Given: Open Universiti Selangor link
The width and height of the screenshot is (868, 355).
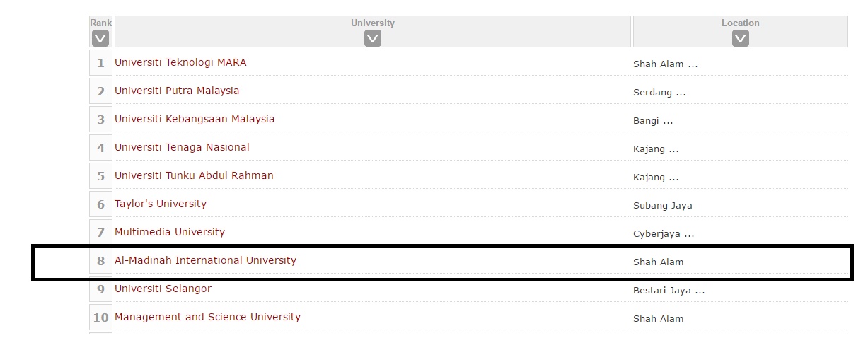Looking at the screenshot, I should pos(163,289).
